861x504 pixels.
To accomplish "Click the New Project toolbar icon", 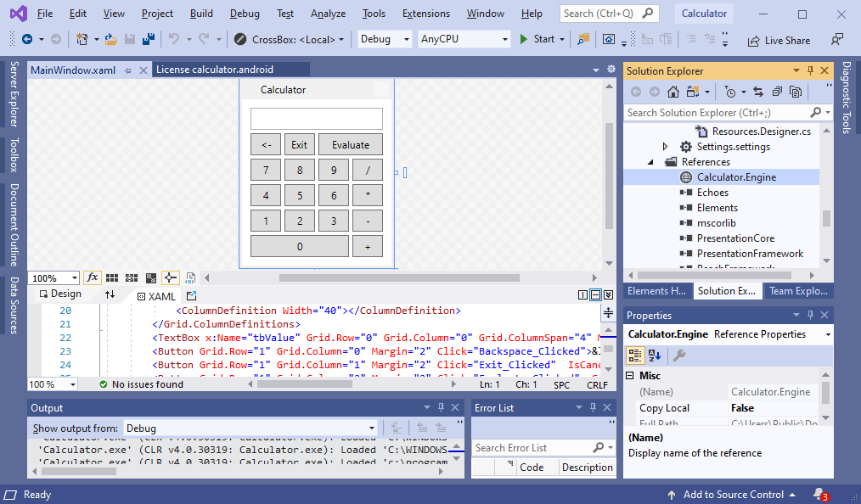I will [x=82, y=39].
